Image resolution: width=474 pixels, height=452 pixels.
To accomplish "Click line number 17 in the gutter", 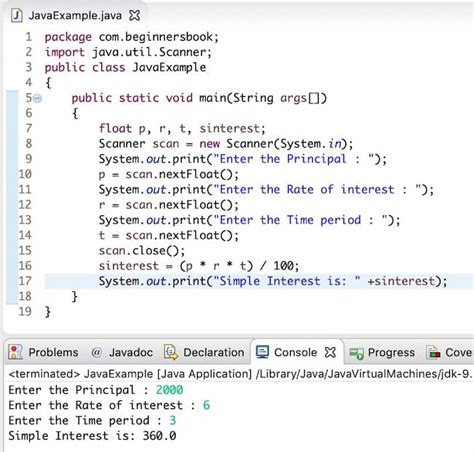I will (25, 281).
